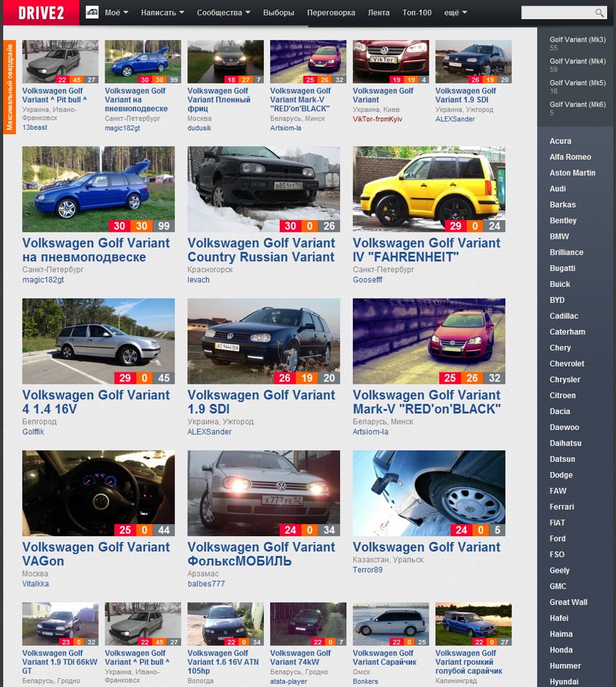Click the DRIVE2 logo
This screenshot has width=616, height=687.
pos(41,12)
